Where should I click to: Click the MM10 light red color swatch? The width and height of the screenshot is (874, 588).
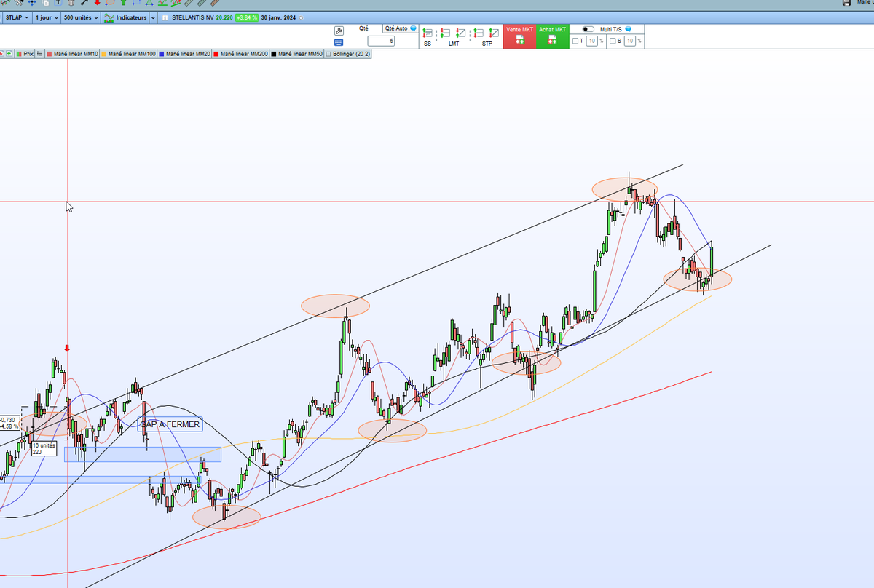50,54
